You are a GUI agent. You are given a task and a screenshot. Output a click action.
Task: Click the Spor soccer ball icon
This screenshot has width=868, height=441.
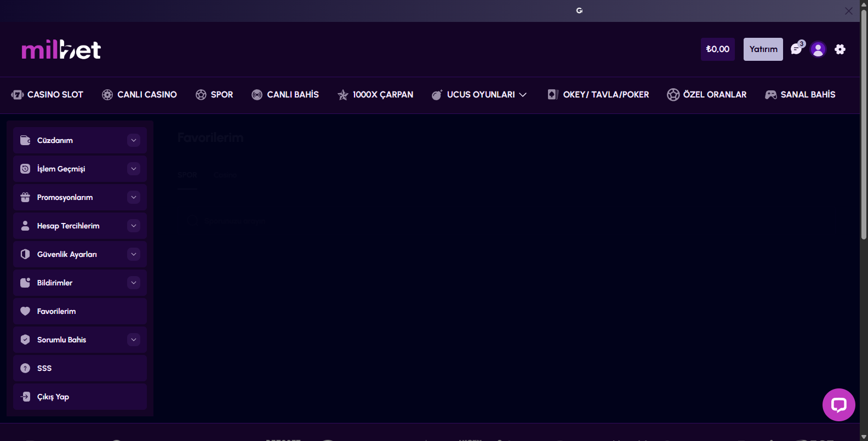pyautogui.click(x=201, y=95)
